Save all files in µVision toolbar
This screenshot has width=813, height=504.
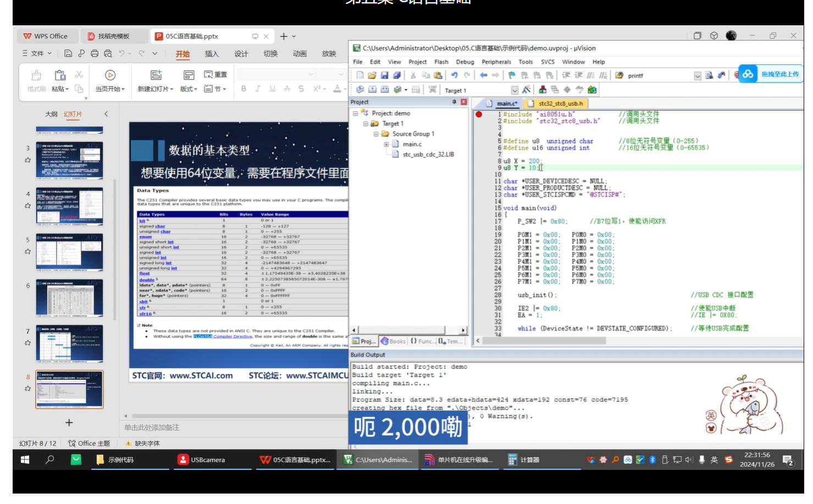[x=397, y=75]
